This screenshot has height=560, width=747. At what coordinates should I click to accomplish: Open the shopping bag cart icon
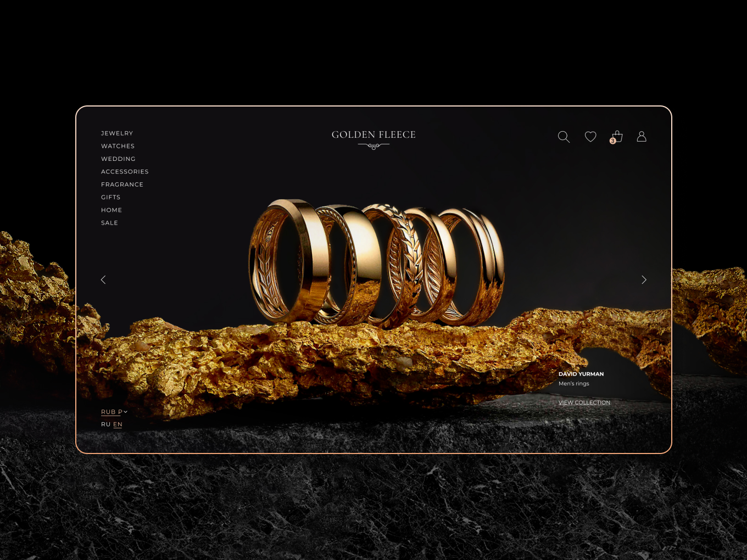(617, 137)
